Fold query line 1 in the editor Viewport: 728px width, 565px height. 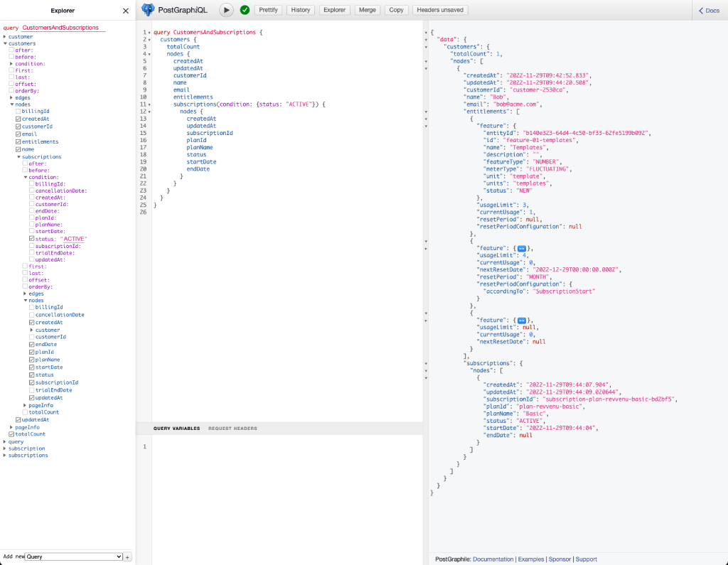point(149,33)
